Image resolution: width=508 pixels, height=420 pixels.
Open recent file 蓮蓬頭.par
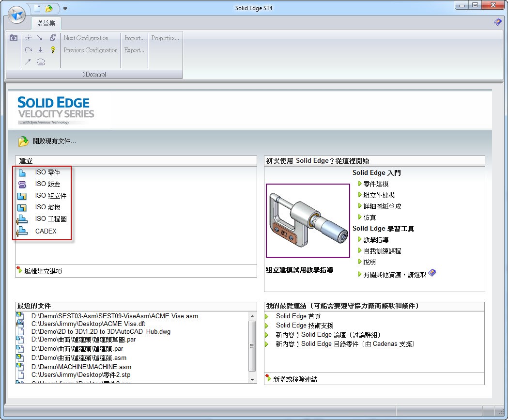pos(77,349)
